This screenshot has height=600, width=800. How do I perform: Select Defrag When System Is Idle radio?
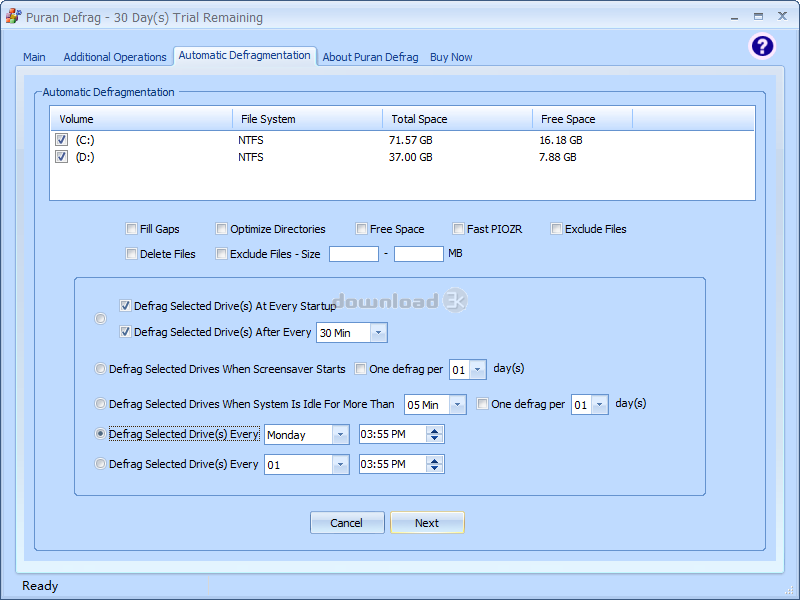(x=101, y=404)
